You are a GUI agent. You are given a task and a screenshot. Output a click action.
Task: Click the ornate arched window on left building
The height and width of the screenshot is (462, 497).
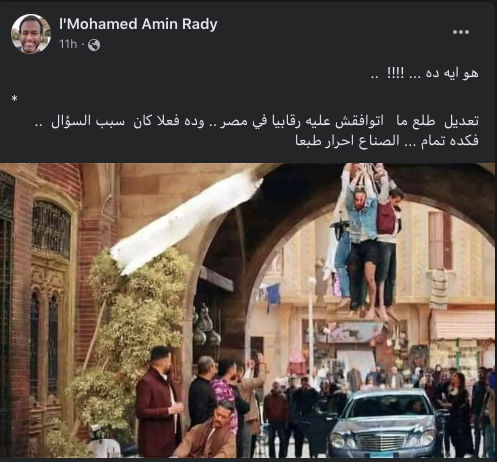tap(52, 230)
